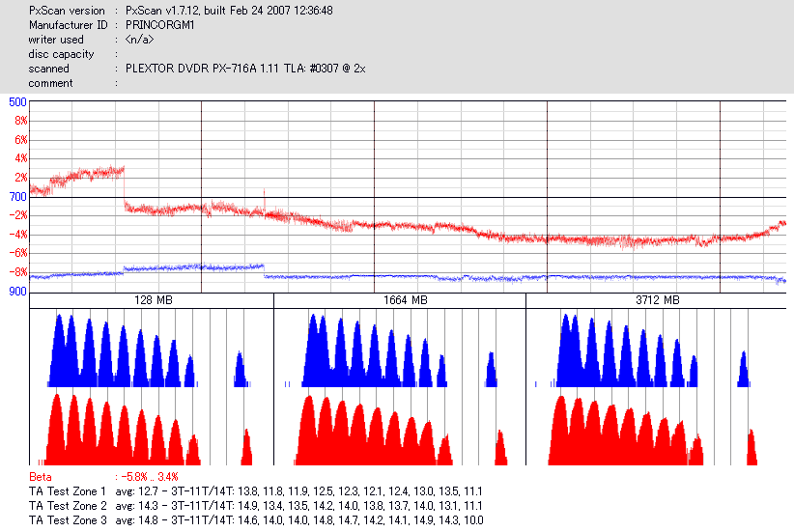Click the blue axis label 500
The height and width of the screenshot is (532, 794).
pyautogui.click(x=17, y=102)
